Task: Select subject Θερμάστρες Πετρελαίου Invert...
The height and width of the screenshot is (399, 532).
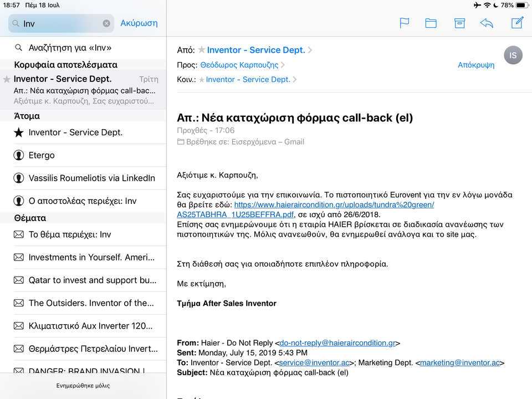Action: tap(83, 349)
